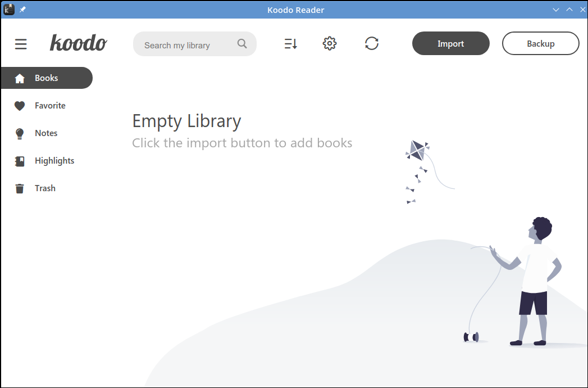Collapse the sidebar with the hamburger menu icon
The width and height of the screenshot is (588, 388).
[x=21, y=44]
